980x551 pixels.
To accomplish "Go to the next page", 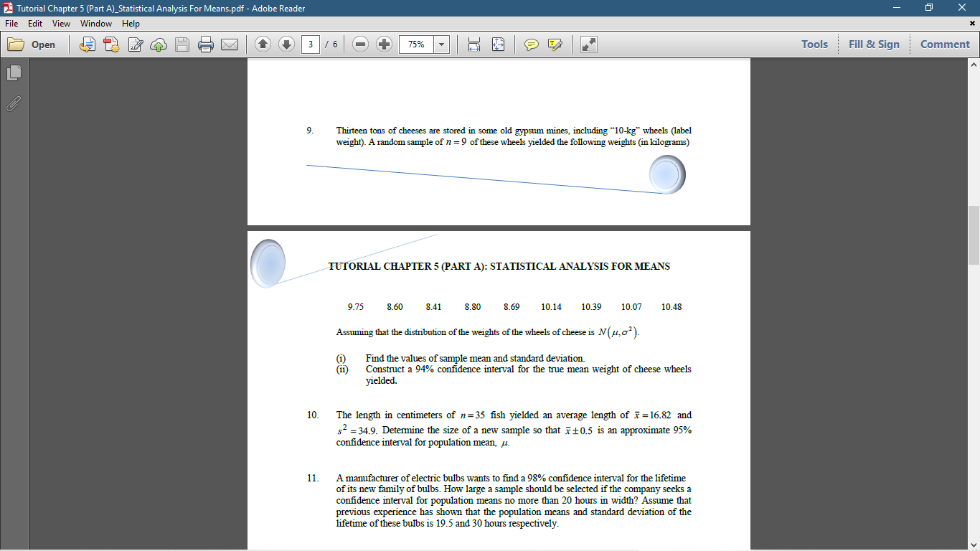I will [x=286, y=44].
